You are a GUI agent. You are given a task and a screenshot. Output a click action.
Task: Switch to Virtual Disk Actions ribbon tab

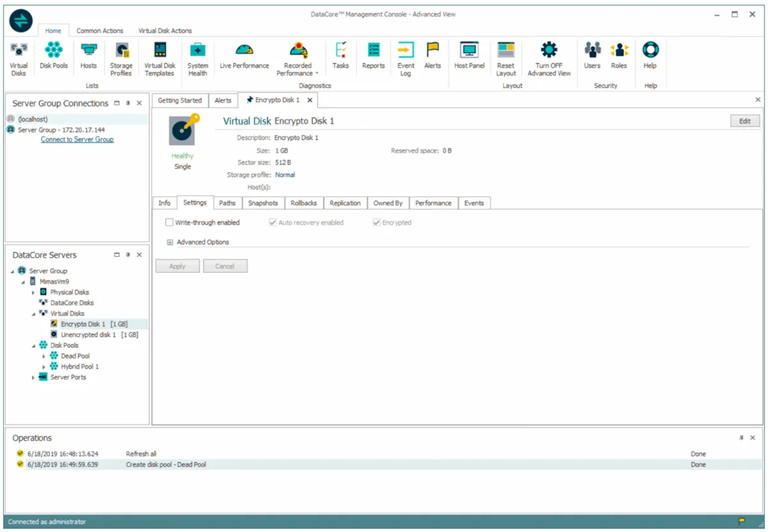click(165, 31)
